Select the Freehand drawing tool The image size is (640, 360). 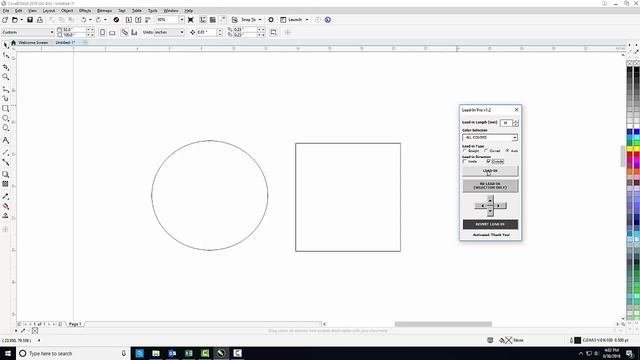(6, 89)
